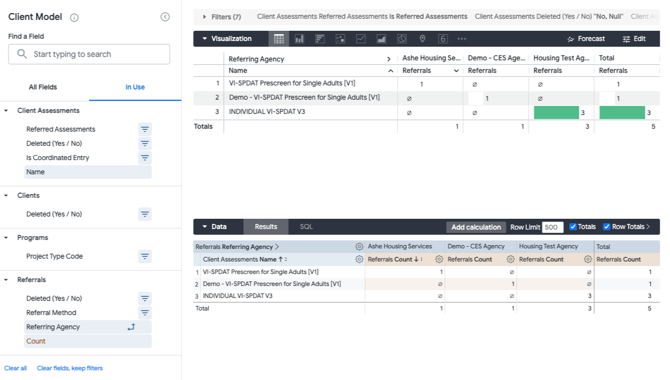Toggle the Row Totals checkbox

(606, 227)
